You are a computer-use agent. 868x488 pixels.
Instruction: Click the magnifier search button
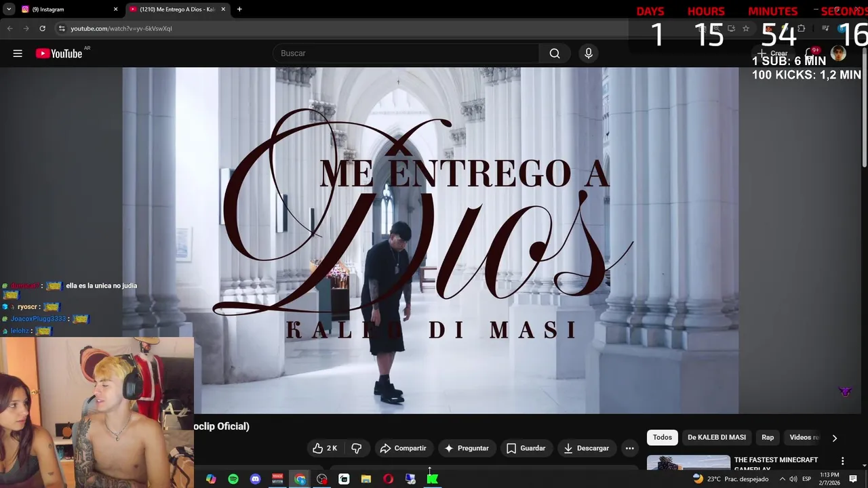point(555,54)
